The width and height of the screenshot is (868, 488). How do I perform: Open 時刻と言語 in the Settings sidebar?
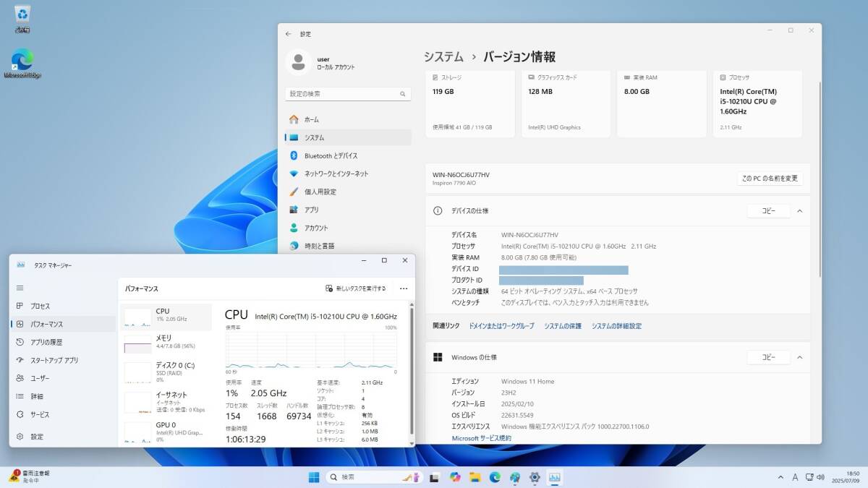(x=348, y=246)
